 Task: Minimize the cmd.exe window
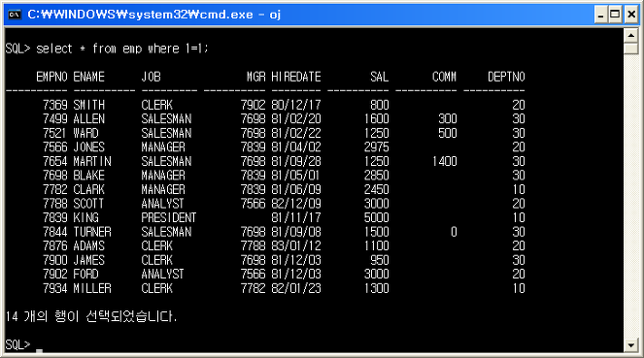[601, 16]
